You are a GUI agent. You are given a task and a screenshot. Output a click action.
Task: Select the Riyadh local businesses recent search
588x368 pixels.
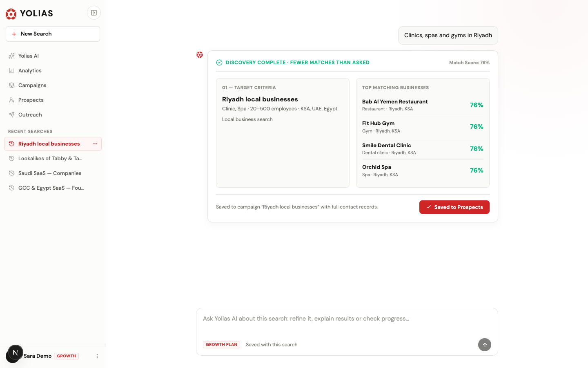pyautogui.click(x=53, y=144)
